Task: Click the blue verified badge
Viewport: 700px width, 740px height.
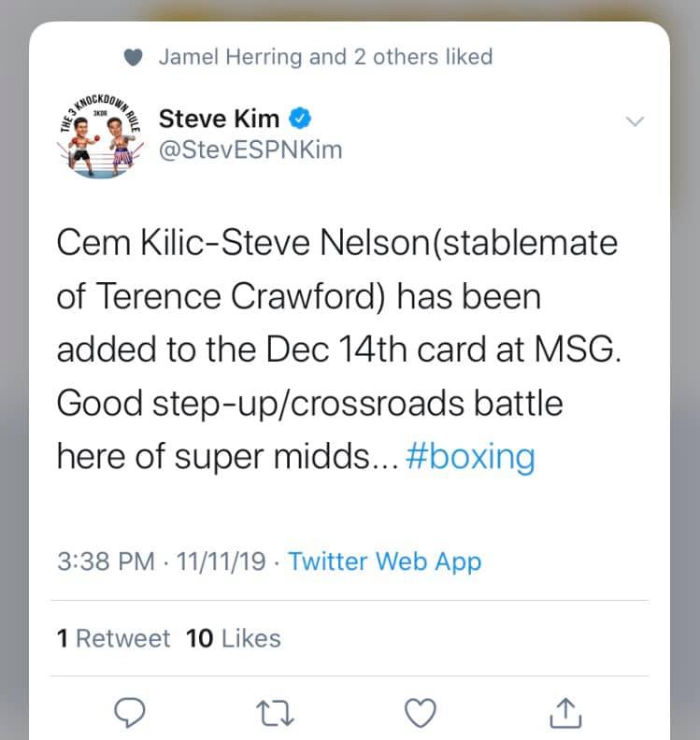Action: [300, 119]
